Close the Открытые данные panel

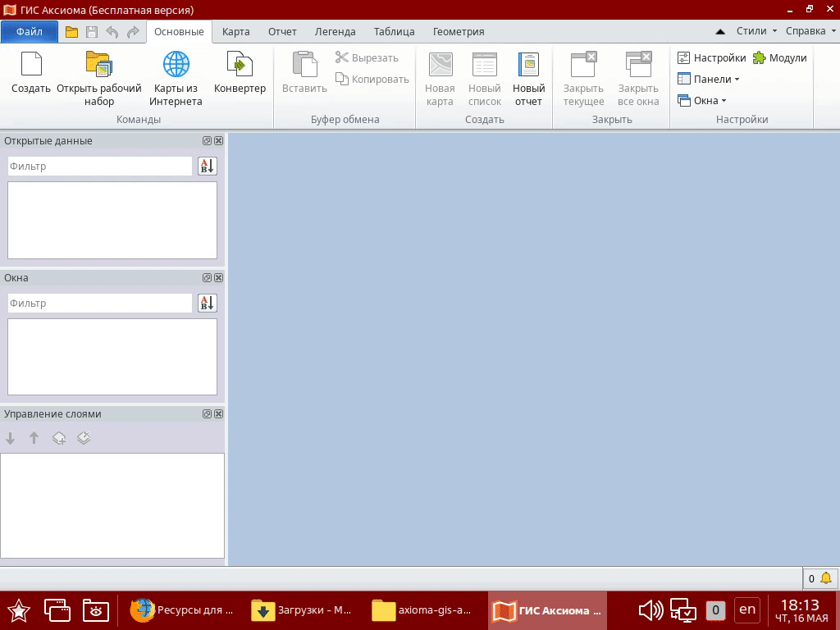(218, 141)
